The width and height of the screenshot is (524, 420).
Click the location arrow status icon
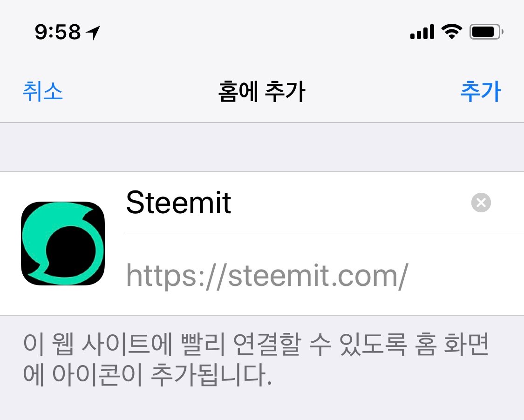(93, 33)
